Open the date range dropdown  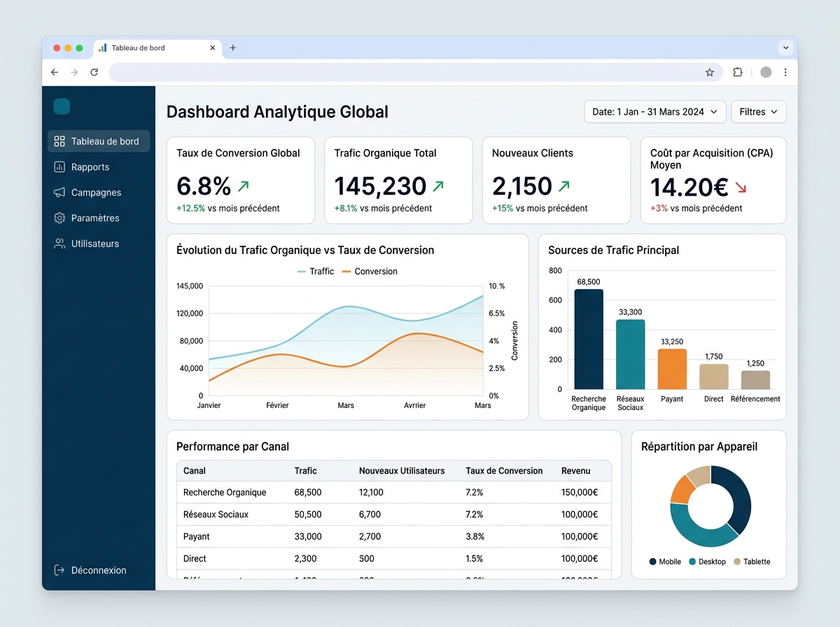tap(654, 112)
